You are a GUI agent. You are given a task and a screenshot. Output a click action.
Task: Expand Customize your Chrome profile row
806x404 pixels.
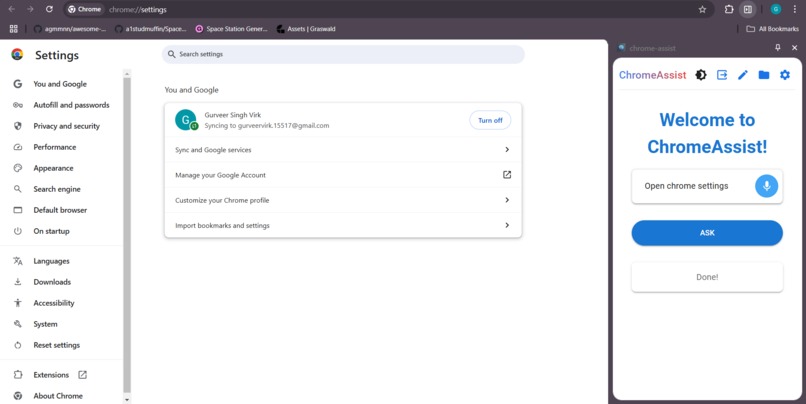(x=343, y=200)
